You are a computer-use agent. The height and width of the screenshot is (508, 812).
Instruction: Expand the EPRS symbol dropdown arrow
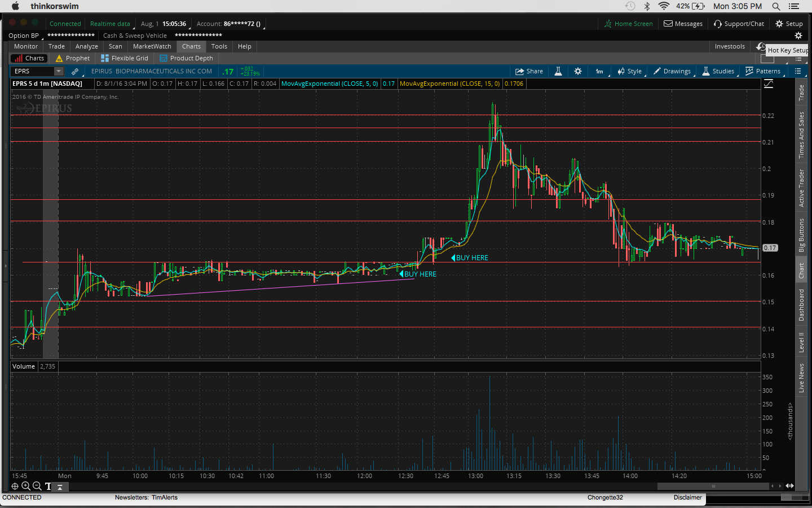point(59,71)
